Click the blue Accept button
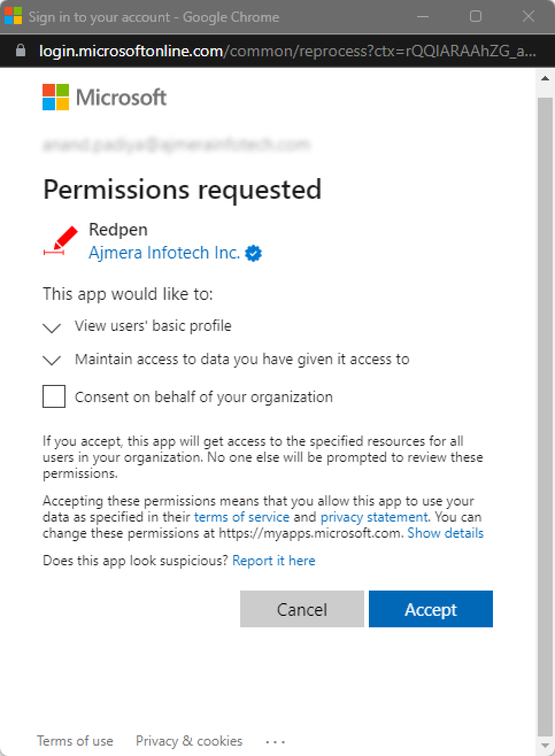Screen dimensions: 555x756 [431, 609]
